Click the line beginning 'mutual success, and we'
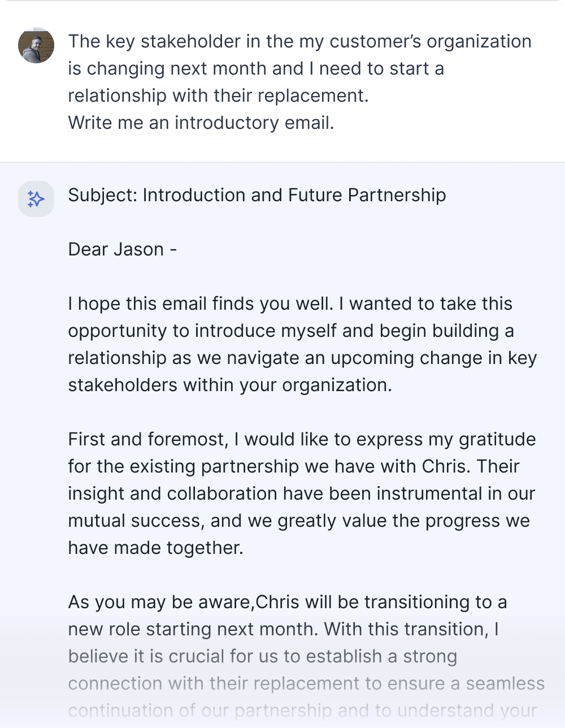The height and width of the screenshot is (728, 565). pyautogui.click(x=299, y=521)
